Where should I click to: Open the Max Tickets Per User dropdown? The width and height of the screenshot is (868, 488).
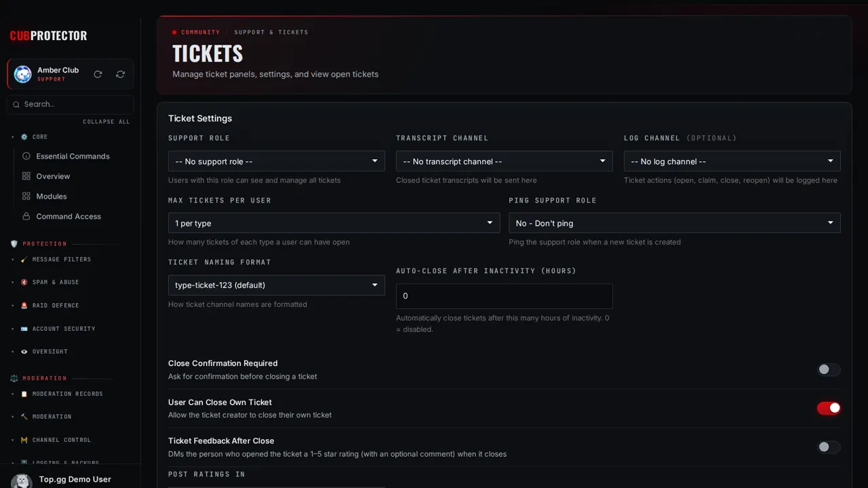pyautogui.click(x=334, y=223)
